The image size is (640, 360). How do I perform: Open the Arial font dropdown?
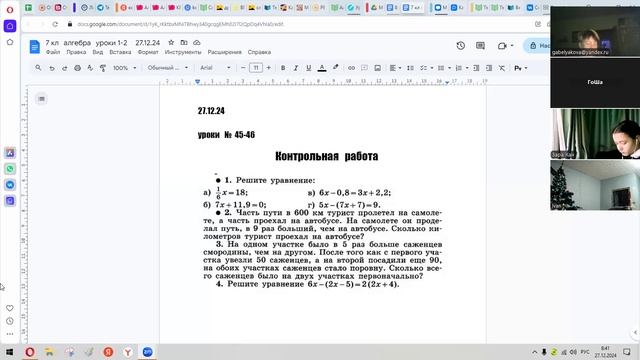click(215, 68)
